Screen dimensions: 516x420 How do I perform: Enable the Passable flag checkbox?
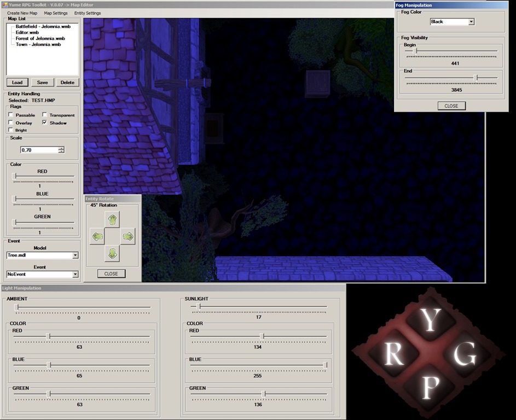point(11,115)
